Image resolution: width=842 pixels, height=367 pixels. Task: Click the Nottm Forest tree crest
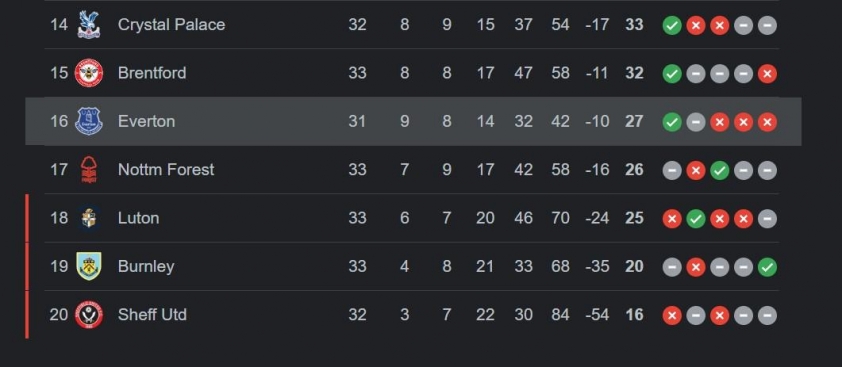pyautogui.click(x=89, y=170)
